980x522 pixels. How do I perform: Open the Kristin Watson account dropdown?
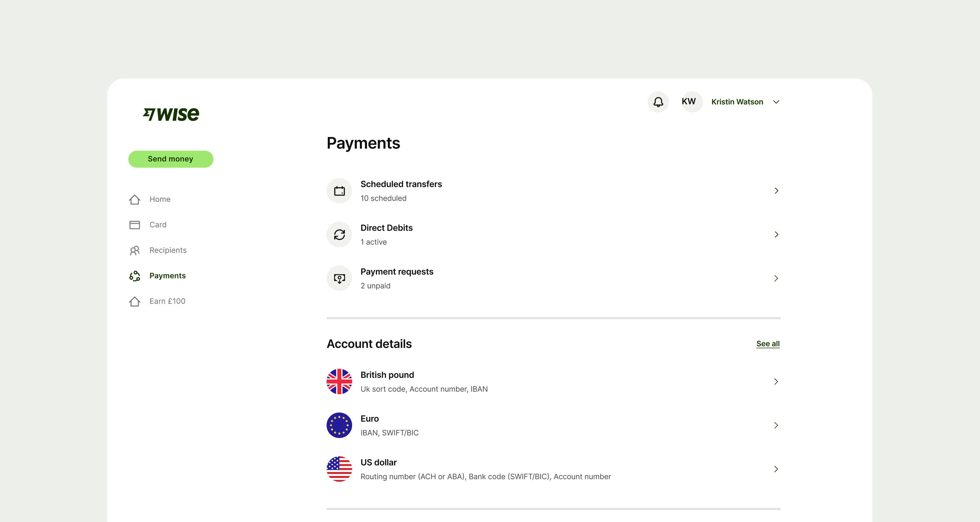(x=745, y=102)
